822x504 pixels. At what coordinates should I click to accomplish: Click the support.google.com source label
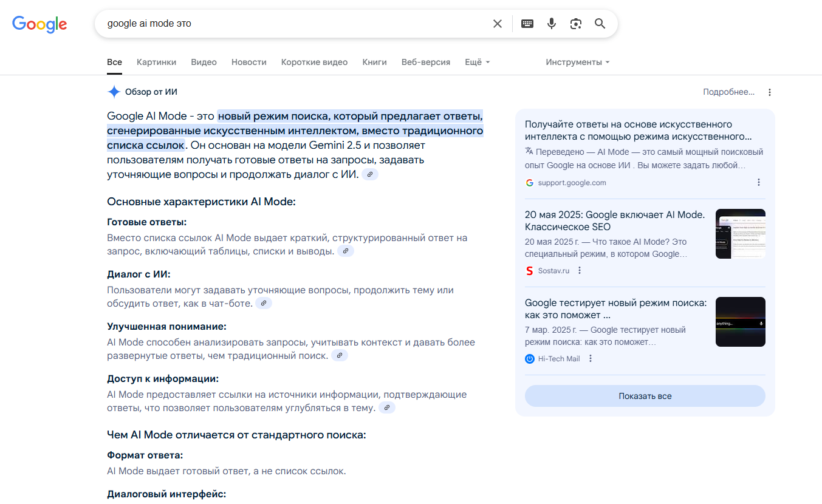tap(572, 182)
